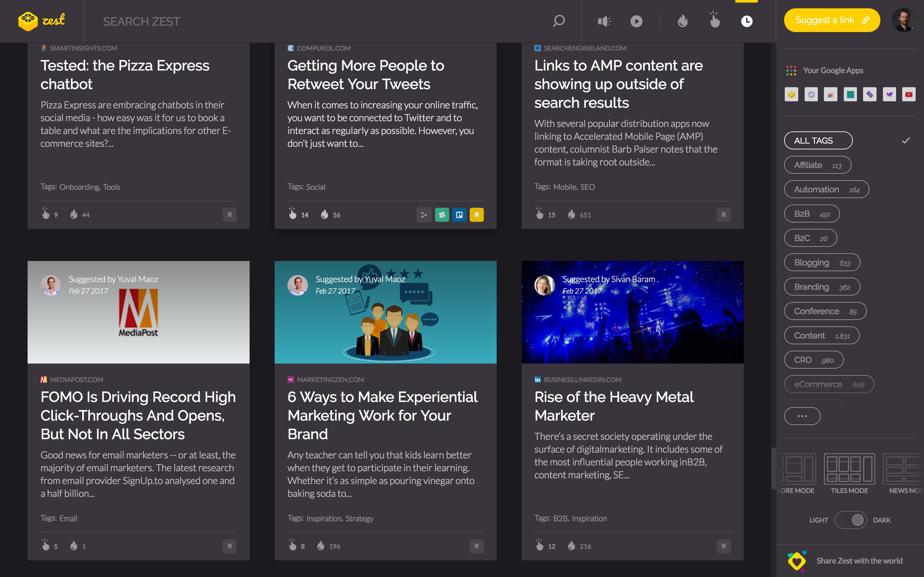Click Trello icon on Retweet Tweets card

(x=459, y=215)
